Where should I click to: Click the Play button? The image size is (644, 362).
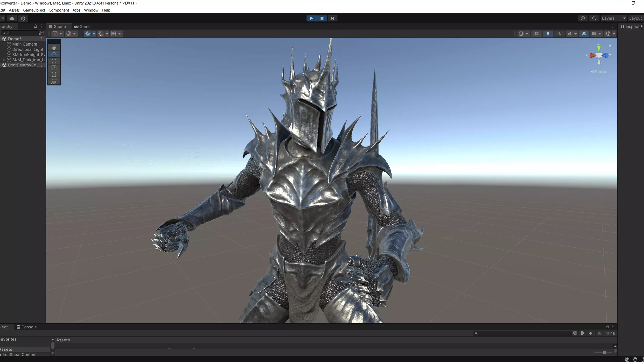pos(311,18)
